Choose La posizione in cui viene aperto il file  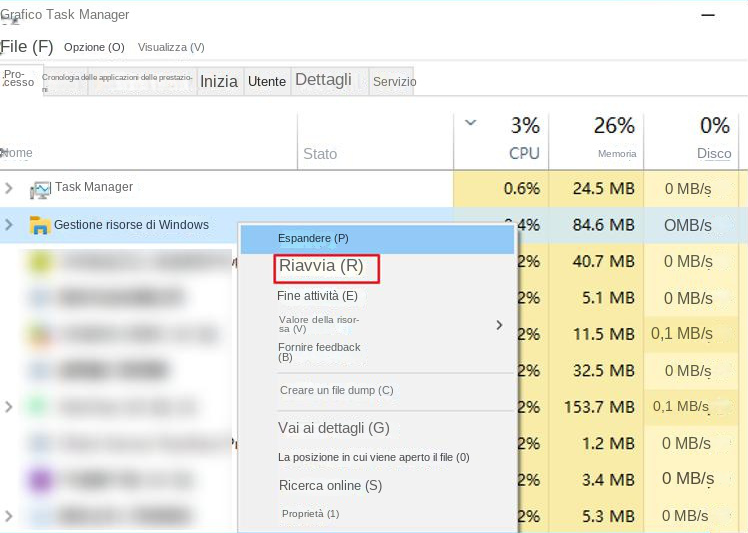click(374, 457)
